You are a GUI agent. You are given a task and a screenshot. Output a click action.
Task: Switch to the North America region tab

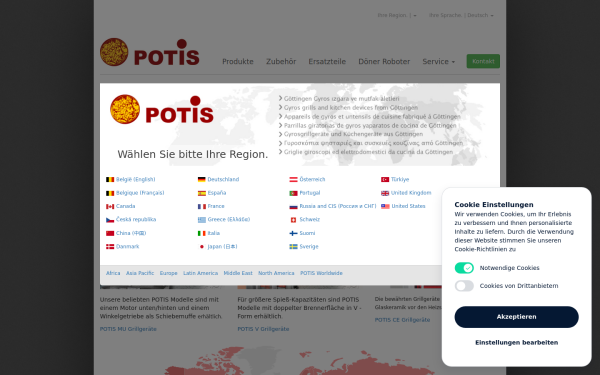[276, 273]
